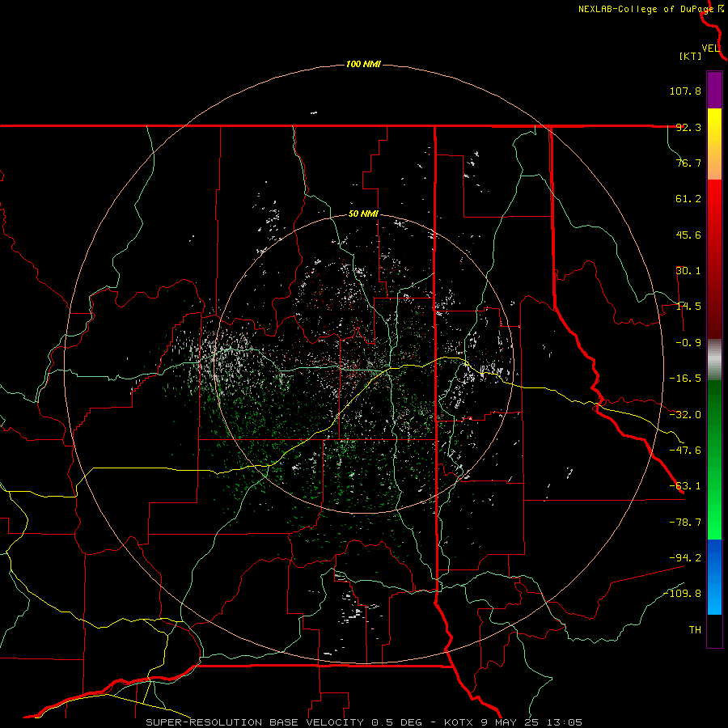Click the 76.7 velocity scale value
The height and width of the screenshot is (728, 728).
pyautogui.click(x=688, y=163)
